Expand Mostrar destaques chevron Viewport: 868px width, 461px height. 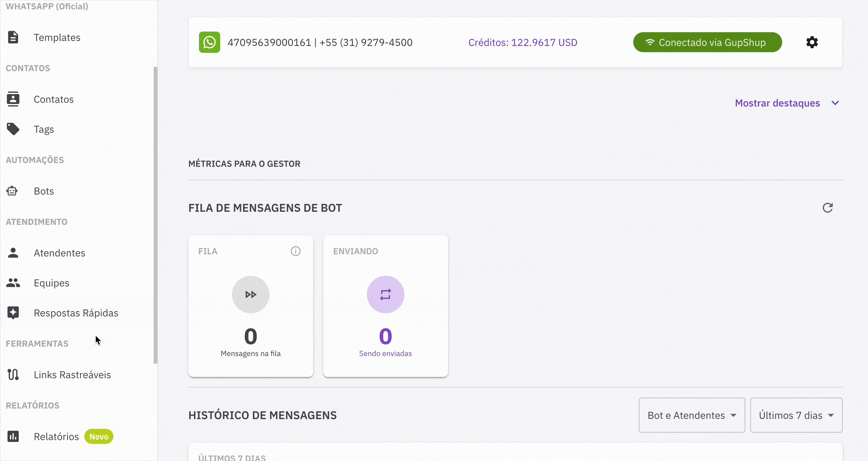[835, 103]
